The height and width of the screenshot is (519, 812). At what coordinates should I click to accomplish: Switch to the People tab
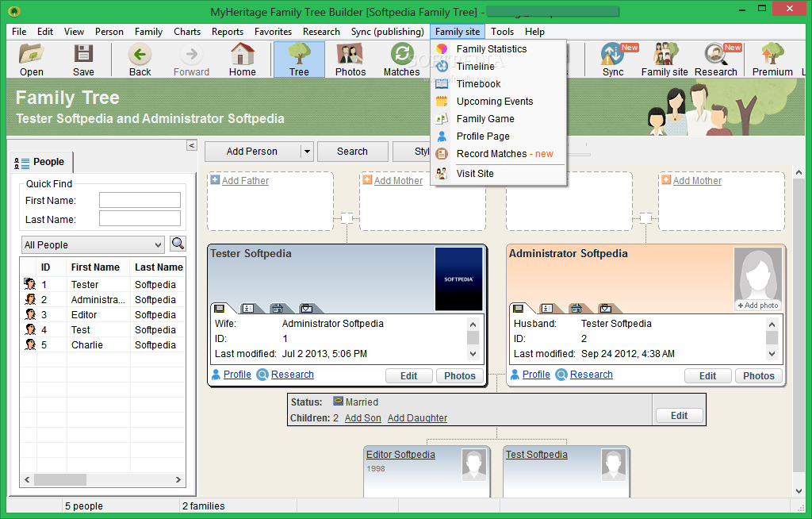click(41, 162)
